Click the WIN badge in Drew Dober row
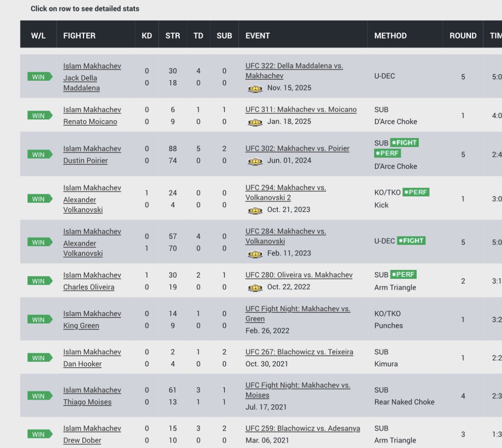The width and height of the screenshot is (502, 448). pos(40,434)
